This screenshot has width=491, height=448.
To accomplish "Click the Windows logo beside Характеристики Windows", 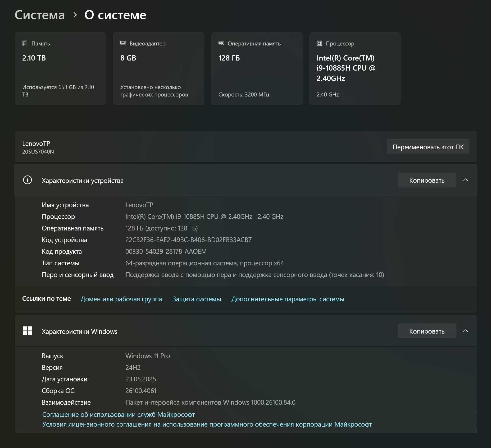I will point(28,331).
